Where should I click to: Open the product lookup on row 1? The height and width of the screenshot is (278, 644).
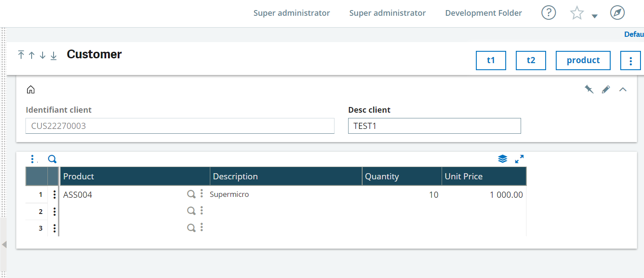[x=191, y=194]
